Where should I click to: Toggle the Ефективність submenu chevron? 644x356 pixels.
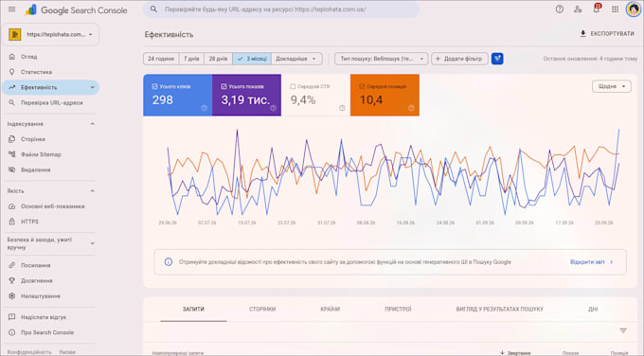pyautogui.click(x=93, y=87)
